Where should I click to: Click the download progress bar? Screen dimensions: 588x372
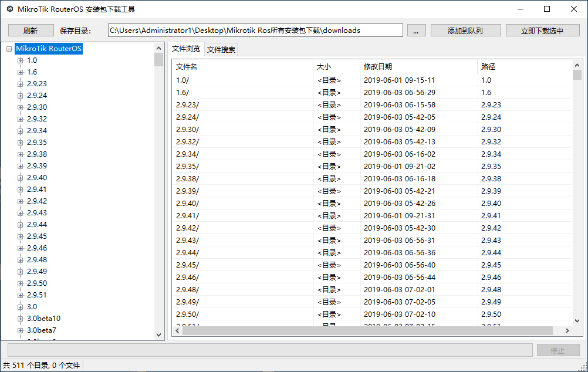coord(270,350)
